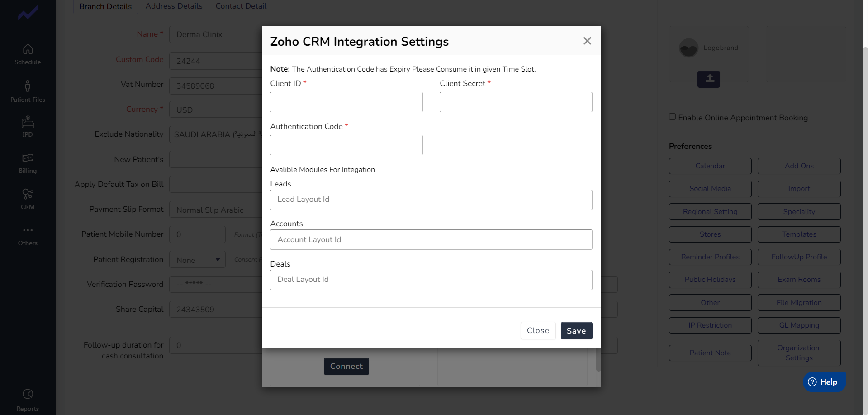
Task: Open Billing section in sidebar
Action: [x=28, y=163]
